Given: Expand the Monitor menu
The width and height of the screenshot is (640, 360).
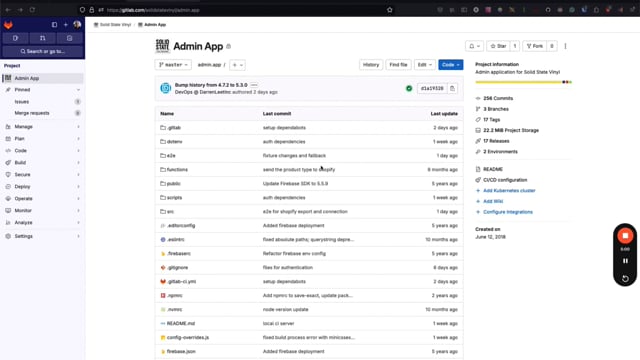Looking at the screenshot, I should 42,211.
